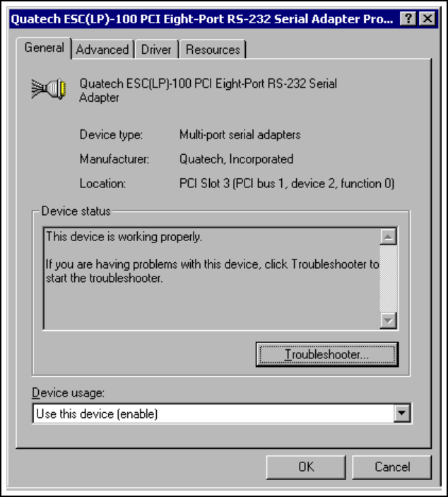Confirm the dialog with OK
The width and height of the screenshot is (448, 497).
[x=306, y=467]
